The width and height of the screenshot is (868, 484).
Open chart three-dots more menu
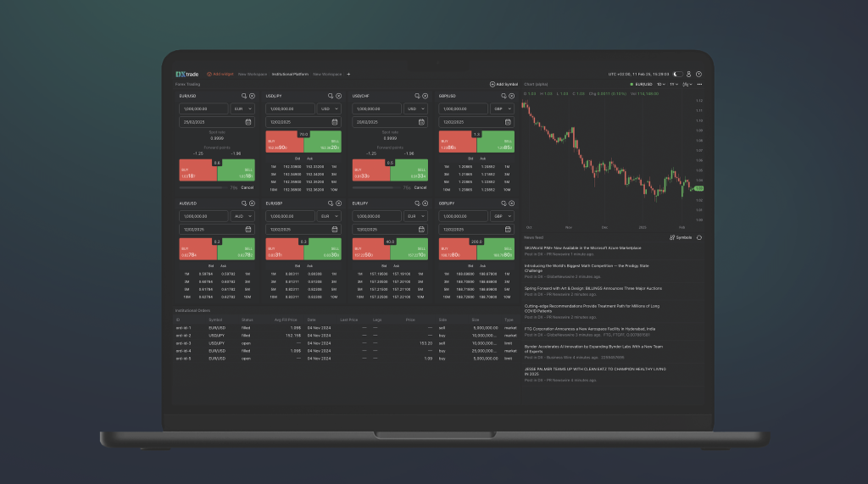(699, 84)
